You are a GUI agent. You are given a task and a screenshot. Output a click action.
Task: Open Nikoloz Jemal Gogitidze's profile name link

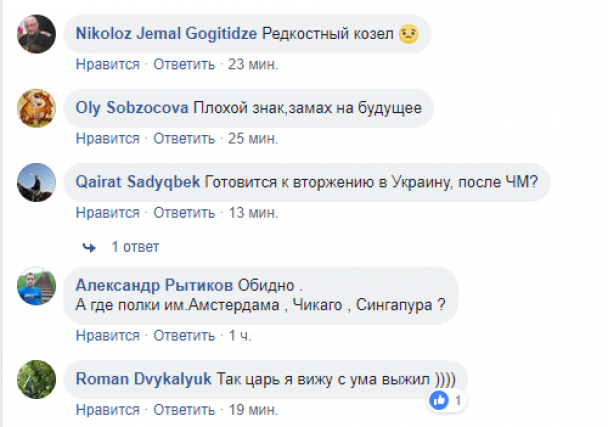point(166,33)
